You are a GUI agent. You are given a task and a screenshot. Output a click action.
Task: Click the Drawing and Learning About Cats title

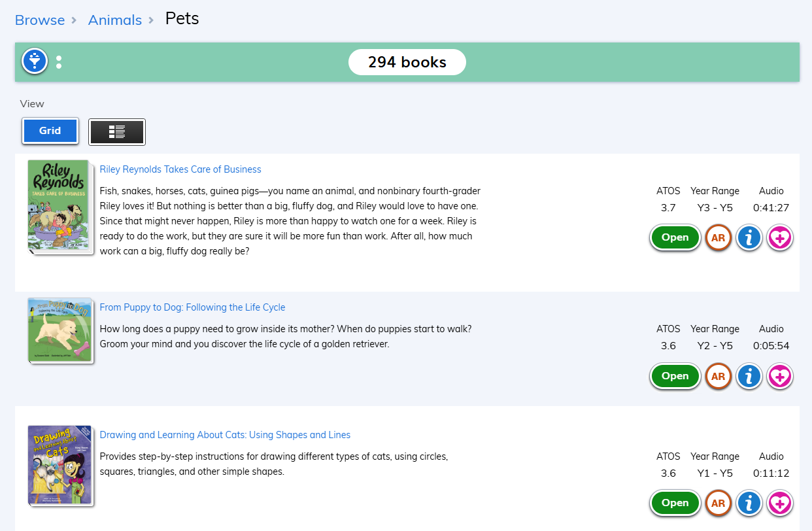point(225,434)
